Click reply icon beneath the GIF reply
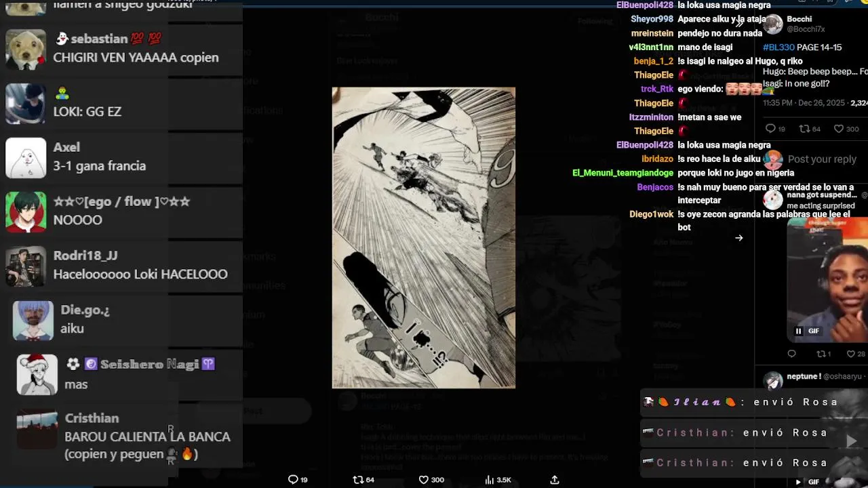Viewport: 868px width, 488px height. [x=791, y=354]
